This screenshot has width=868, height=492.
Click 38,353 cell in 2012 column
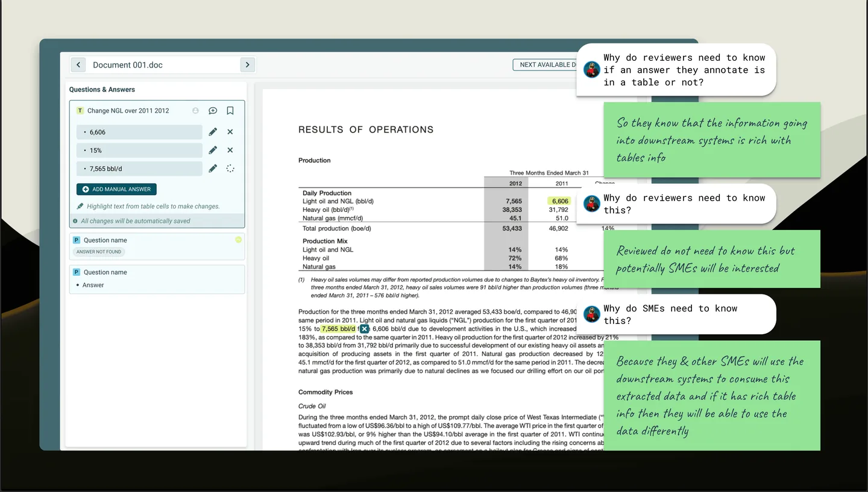(x=512, y=210)
